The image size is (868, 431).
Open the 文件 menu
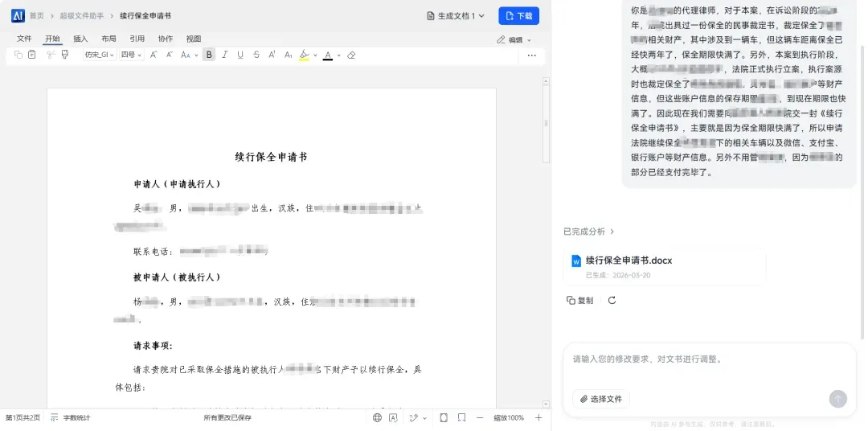24,39
